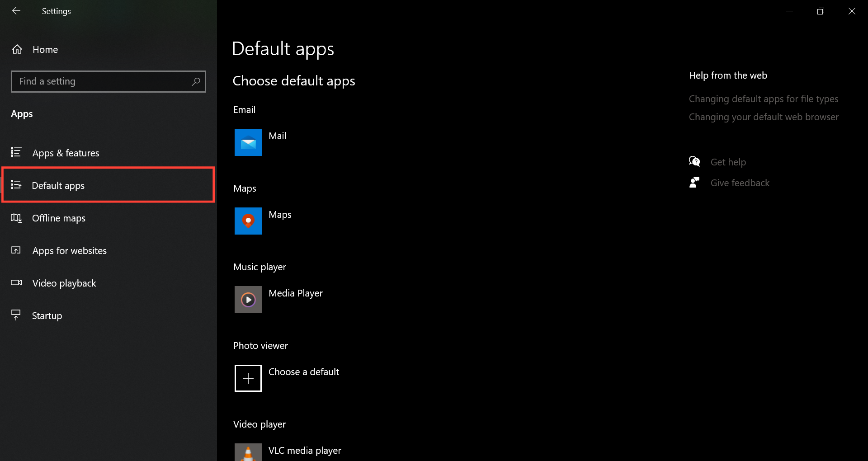Close the Settings window
Image resolution: width=868 pixels, height=461 pixels.
point(852,11)
